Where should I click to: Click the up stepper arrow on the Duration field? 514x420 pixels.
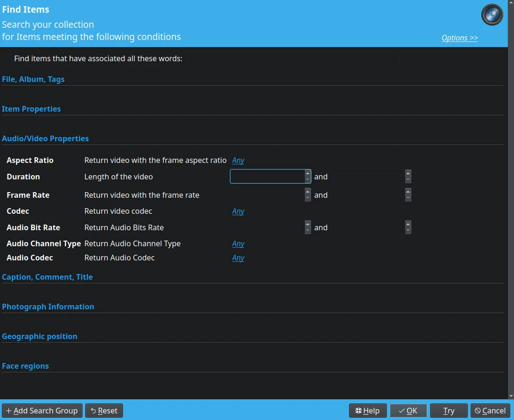coord(308,173)
